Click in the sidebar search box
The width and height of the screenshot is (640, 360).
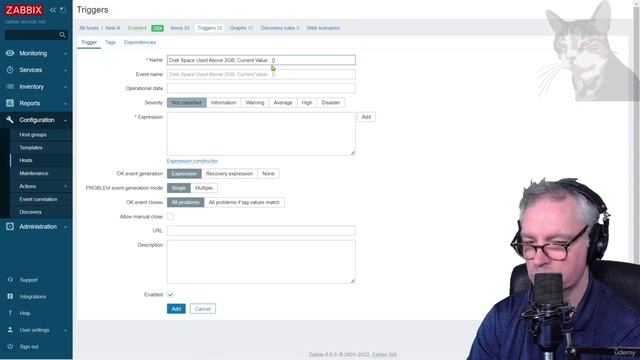[32, 35]
